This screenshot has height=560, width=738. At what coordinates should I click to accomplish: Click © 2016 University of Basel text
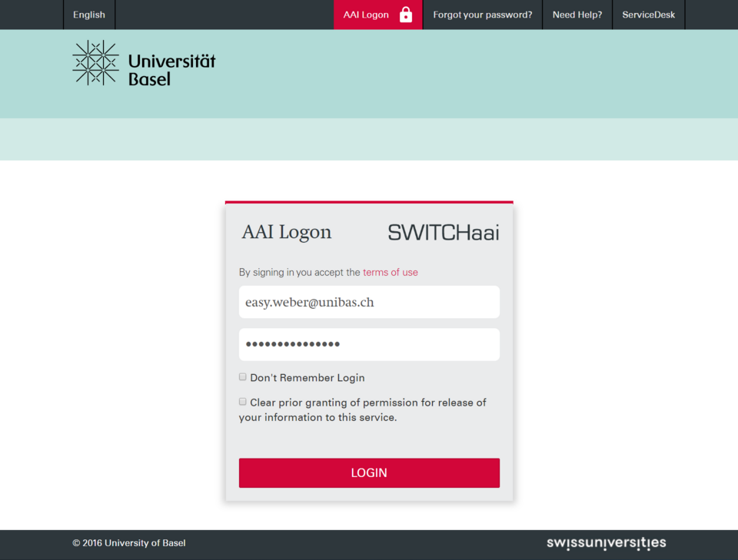(x=129, y=543)
